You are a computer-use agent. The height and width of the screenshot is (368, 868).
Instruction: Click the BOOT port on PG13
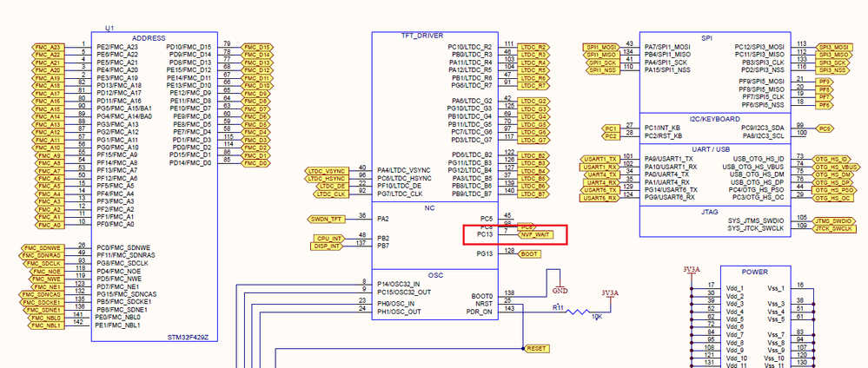point(529,254)
